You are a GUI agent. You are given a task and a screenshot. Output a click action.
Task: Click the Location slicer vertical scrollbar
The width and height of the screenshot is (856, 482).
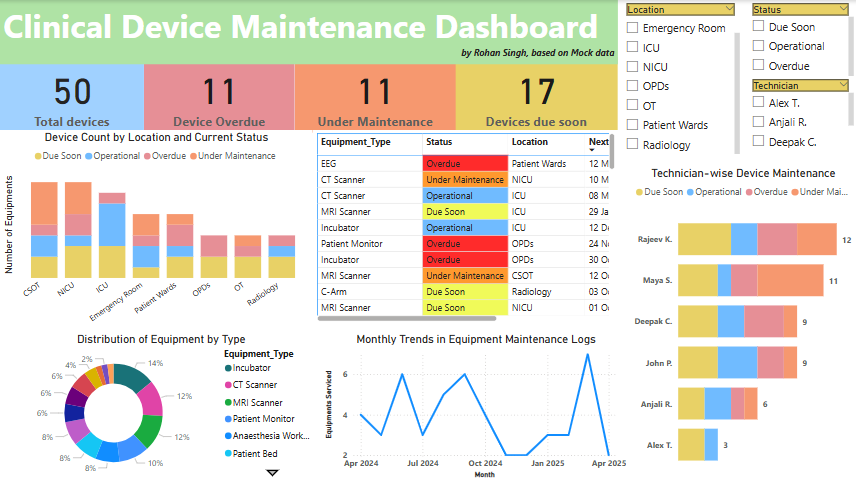click(x=737, y=93)
